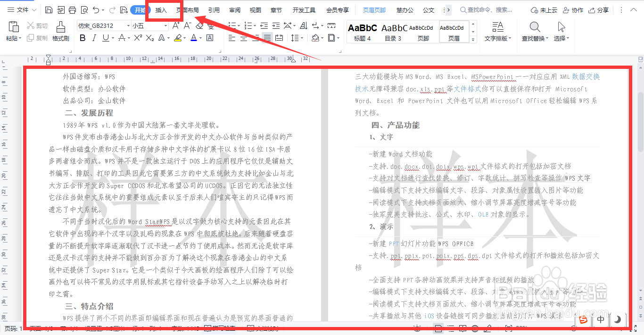
Task: Click the Center align icon
Action: 243,38
